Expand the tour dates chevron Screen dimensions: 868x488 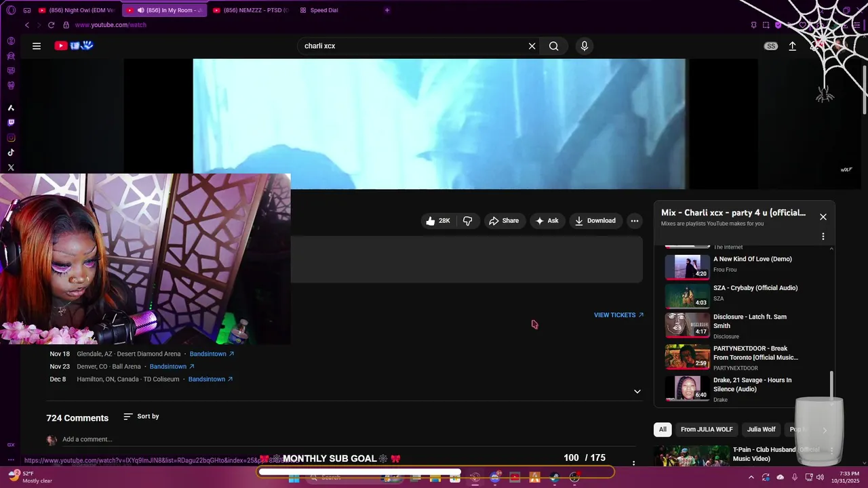click(637, 391)
